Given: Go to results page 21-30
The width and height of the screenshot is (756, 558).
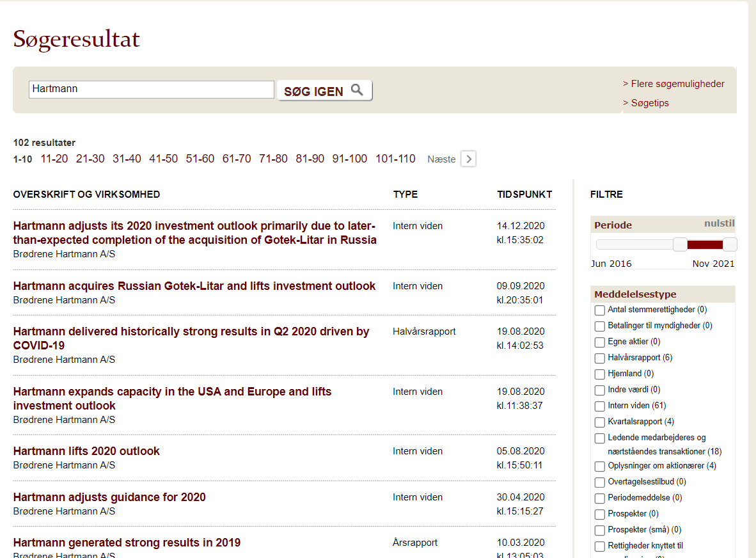Looking at the screenshot, I should pyautogui.click(x=90, y=159).
